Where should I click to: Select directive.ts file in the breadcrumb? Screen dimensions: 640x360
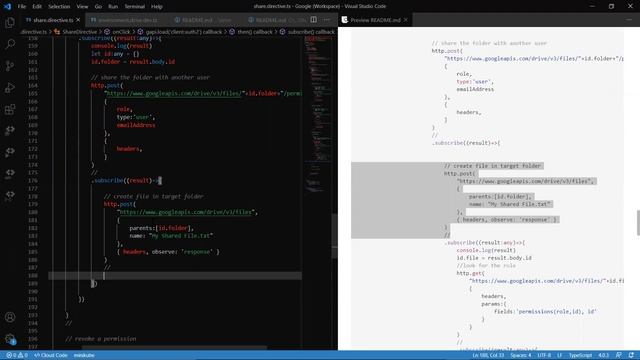tap(34, 32)
